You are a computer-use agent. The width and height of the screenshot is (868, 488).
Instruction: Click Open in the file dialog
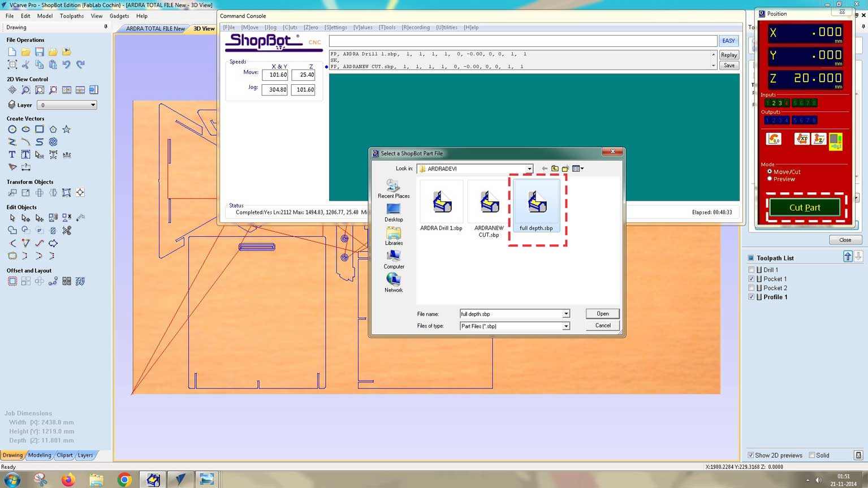click(x=603, y=314)
